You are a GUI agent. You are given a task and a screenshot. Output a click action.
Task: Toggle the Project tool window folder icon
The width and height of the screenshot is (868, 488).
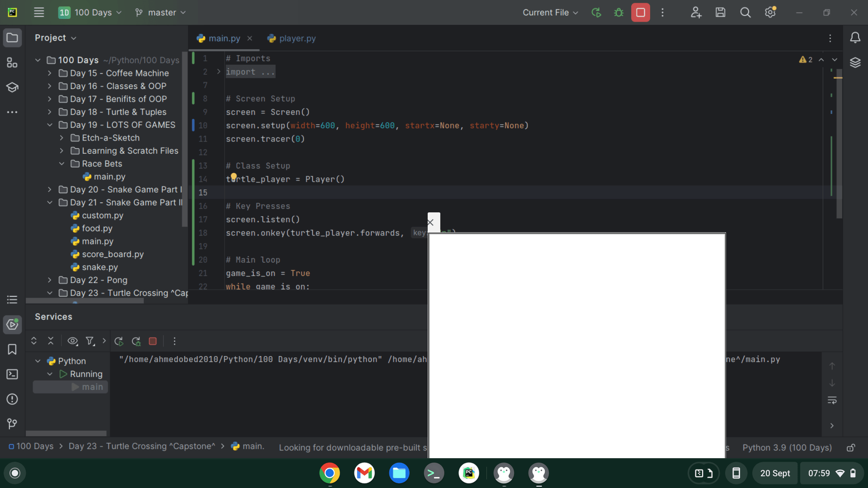pyautogui.click(x=12, y=38)
